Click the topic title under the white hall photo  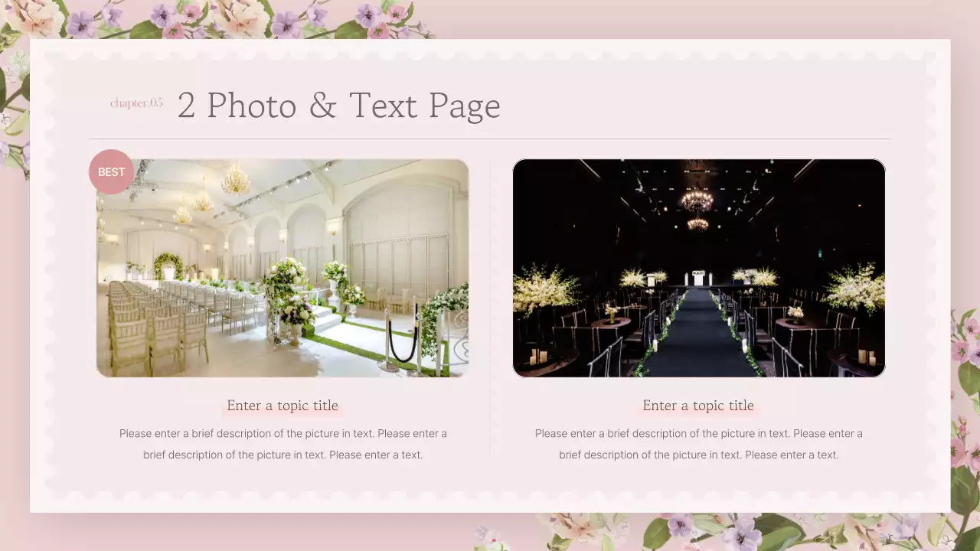pos(283,406)
